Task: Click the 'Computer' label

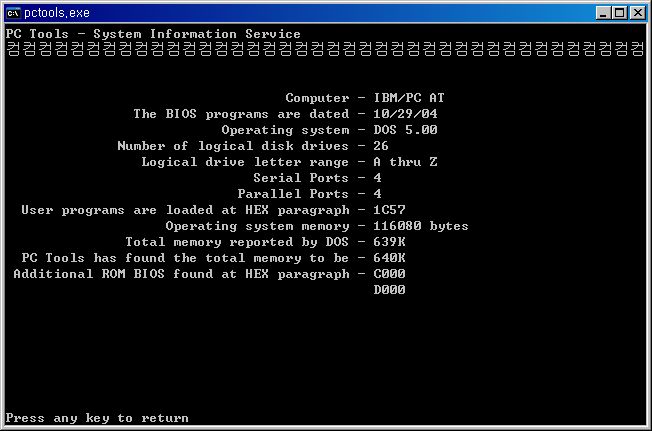Action: coord(317,98)
